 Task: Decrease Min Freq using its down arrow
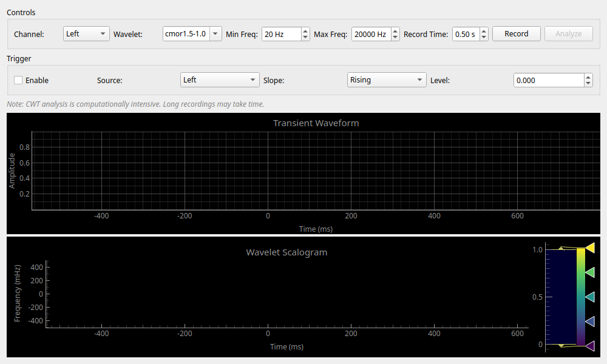point(305,36)
